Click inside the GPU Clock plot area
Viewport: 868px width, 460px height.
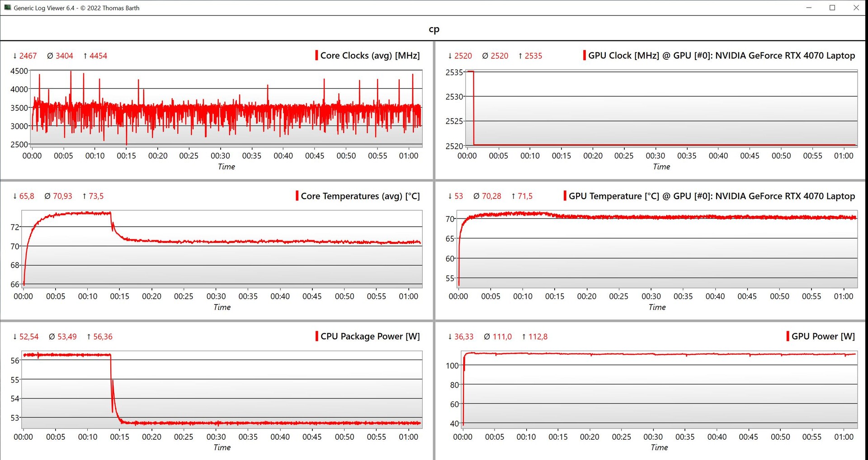[x=661, y=109]
